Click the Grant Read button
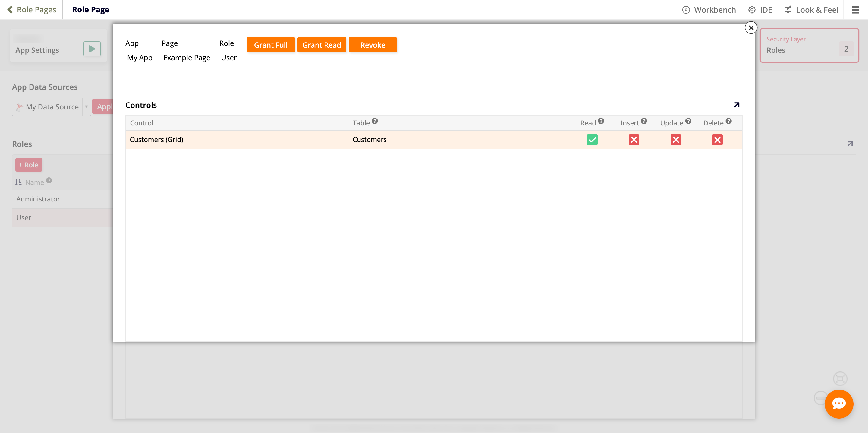Viewport: 868px width, 433px height. pos(322,45)
